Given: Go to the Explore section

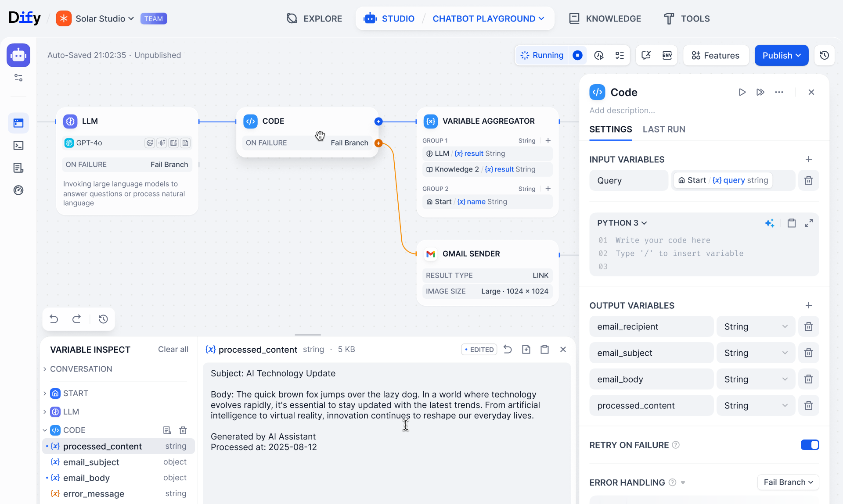Looking at the screenshot, I should point(314,18).
